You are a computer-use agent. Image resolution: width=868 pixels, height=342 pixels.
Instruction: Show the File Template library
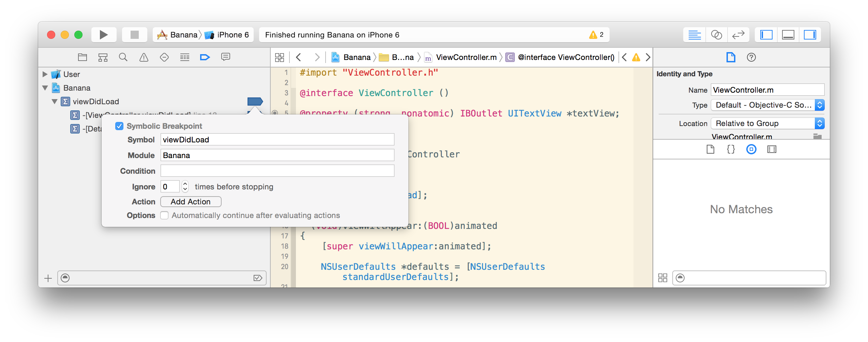coord(710,149)
